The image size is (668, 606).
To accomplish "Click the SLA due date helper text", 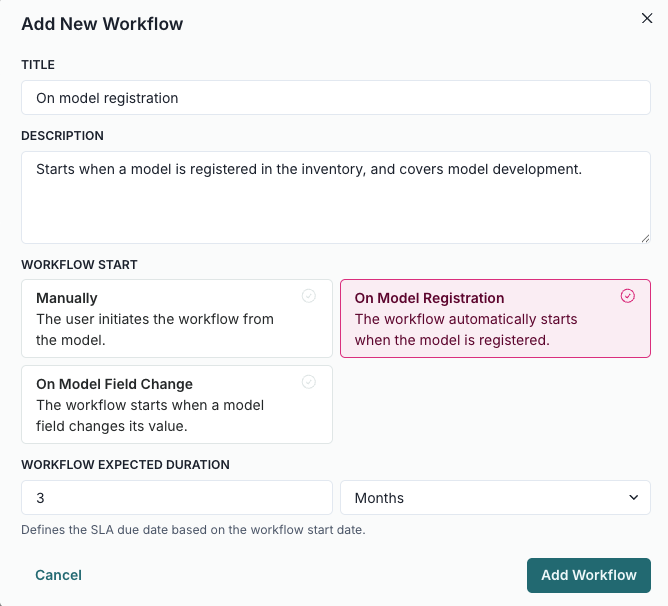I will (193, 530).
